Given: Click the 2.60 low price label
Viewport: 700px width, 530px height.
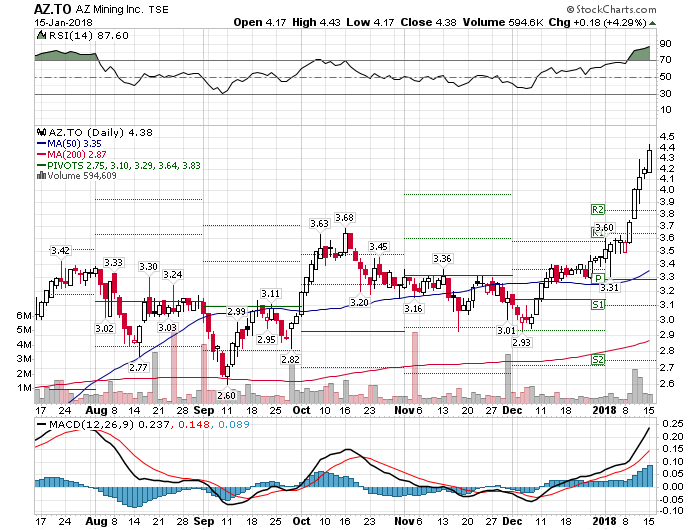Looking at the screenshot, I should [x=226, y=396].
